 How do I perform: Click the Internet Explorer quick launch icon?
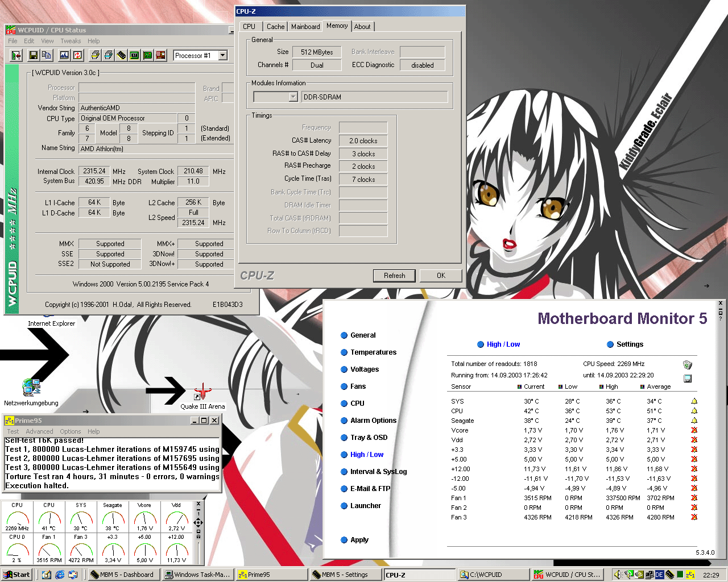point(60,575)
